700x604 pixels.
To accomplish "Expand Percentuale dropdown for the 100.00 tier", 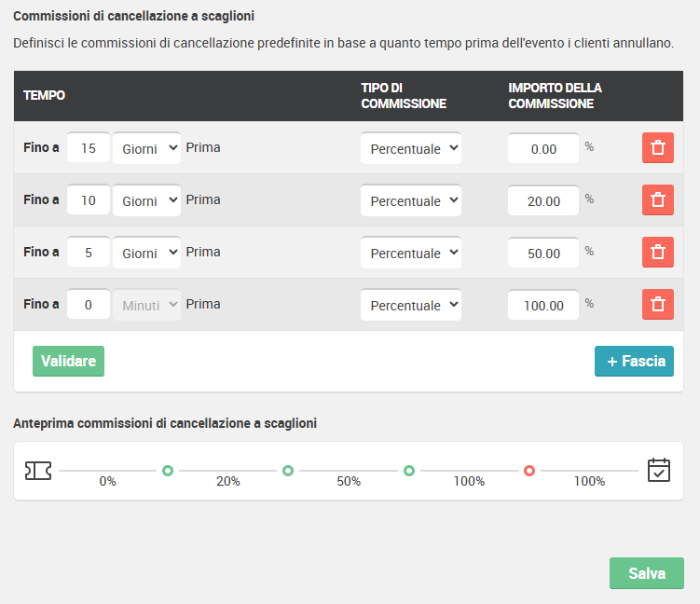I will 411,305.
